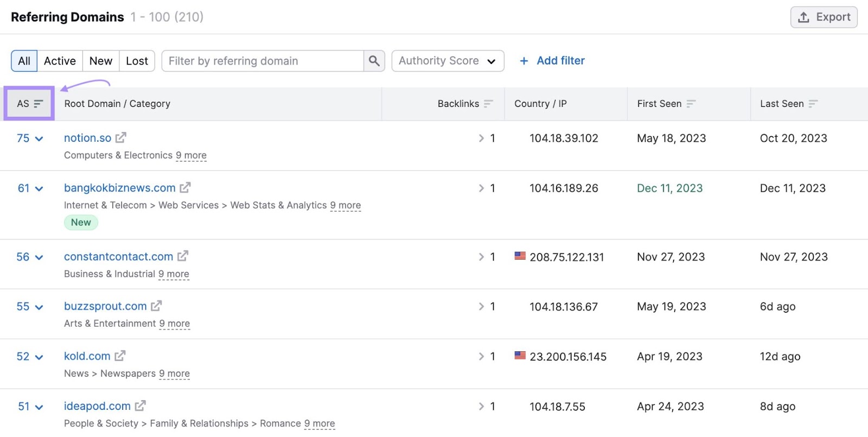The image size is (868, 437).
Task: Show 9 more categories for ideapod.com
Action: pos(320,423)
